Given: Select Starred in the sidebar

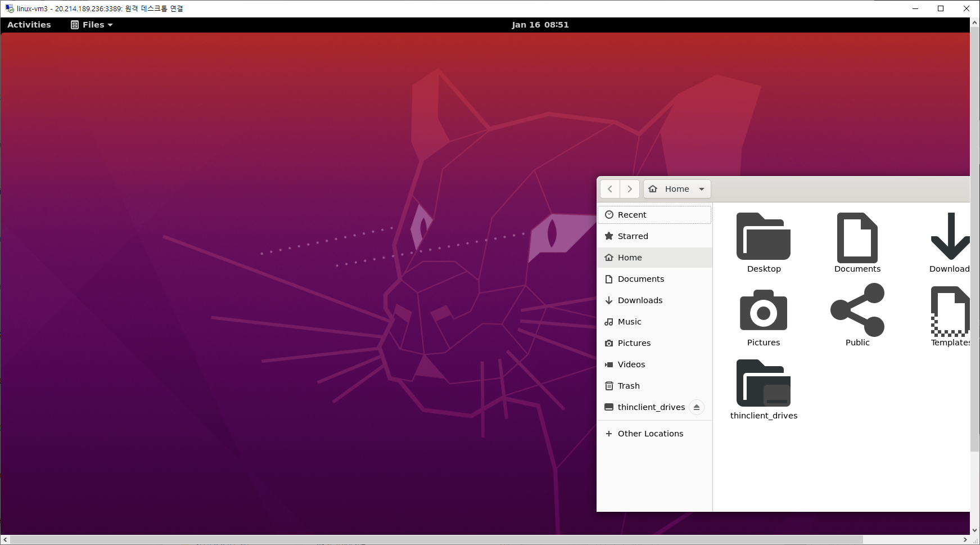Looking at the screenshot, I should click(654, 236).
